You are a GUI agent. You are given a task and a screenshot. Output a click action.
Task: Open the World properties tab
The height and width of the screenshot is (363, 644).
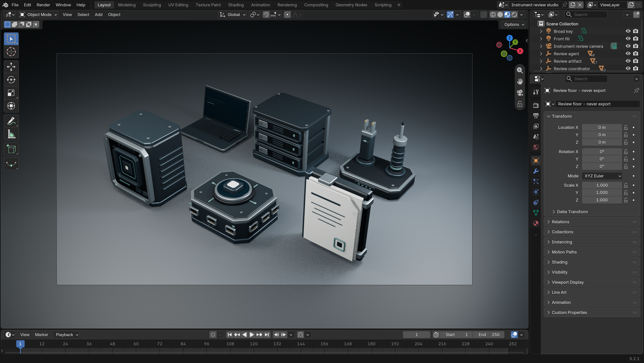pyautogui.click(x=536, y=147)
